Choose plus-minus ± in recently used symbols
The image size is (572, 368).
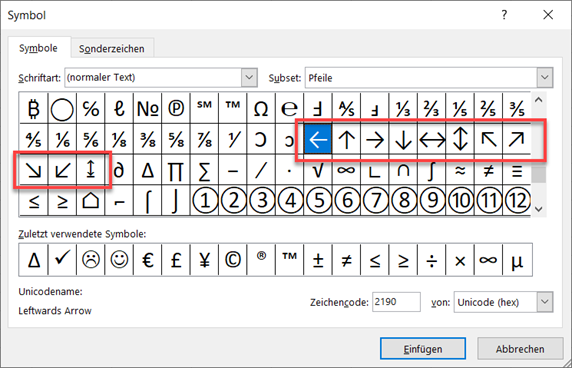318,260
